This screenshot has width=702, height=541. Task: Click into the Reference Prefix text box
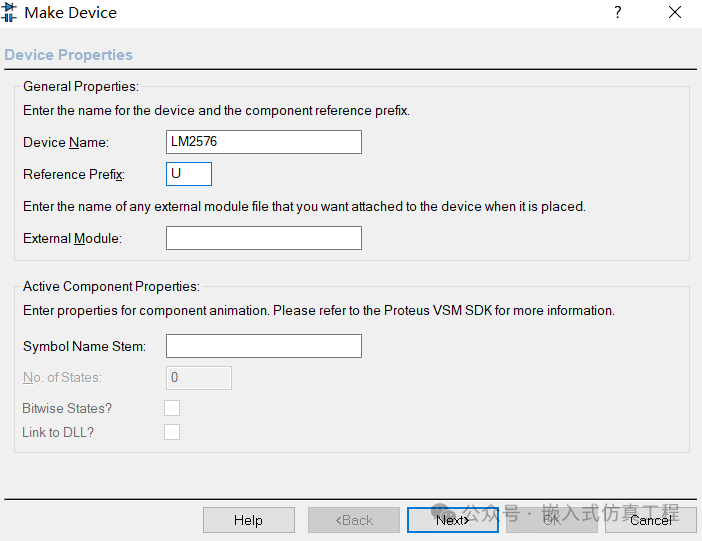tap(189, 174)
